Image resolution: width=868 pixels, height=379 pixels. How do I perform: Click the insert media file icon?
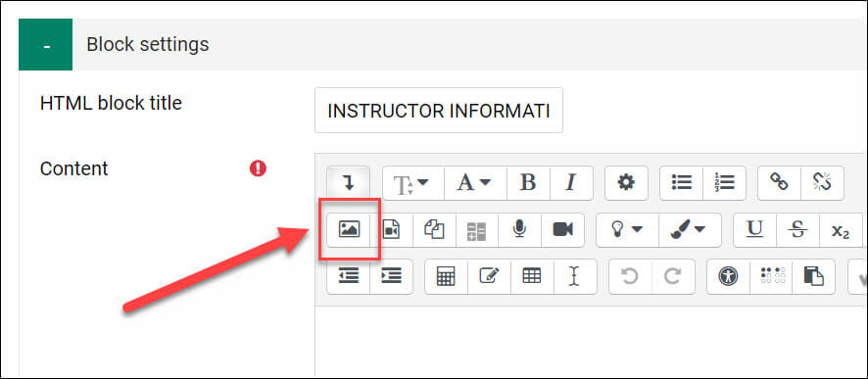click(391, 229)
